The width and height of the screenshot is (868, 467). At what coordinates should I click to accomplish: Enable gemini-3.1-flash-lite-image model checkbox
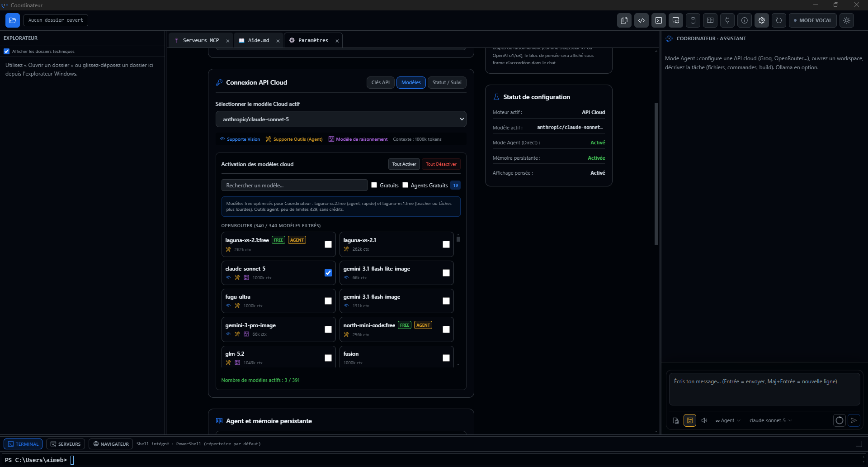click(x=446, y=273)
